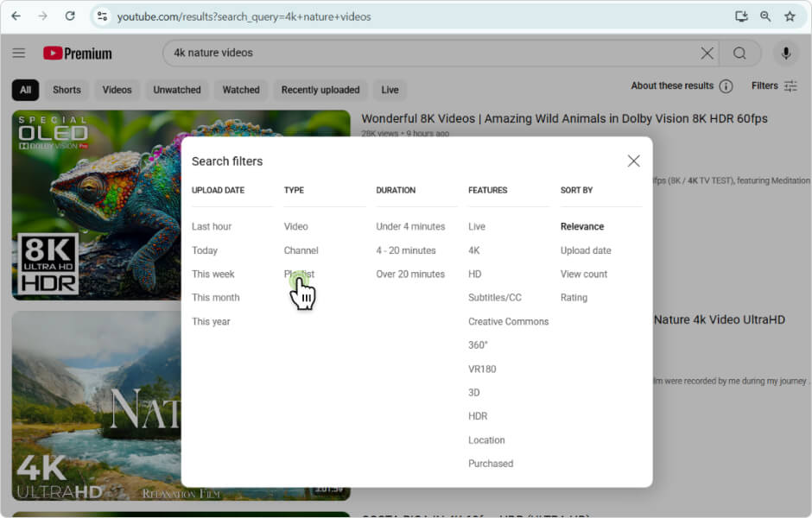
Task: Reload the page in the browser
Action: pyautogui.click(x=70, y=16)
